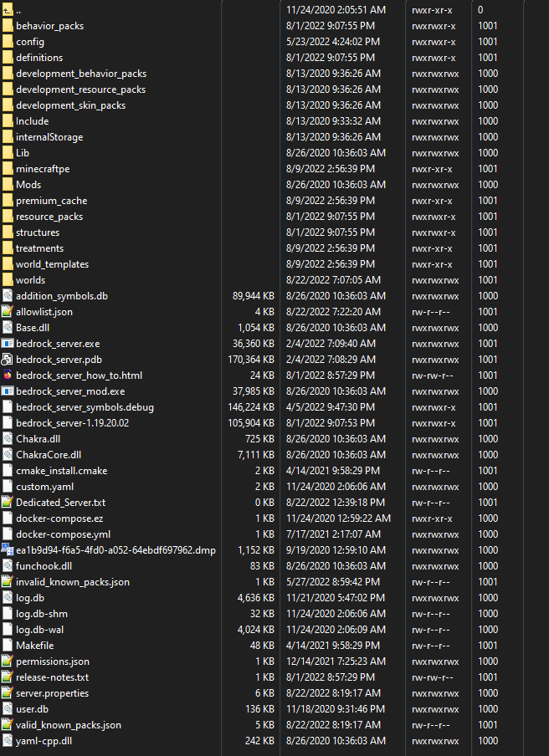Click the funchook.dll file icon
Screen dimensions: 549x756
tap(8, 565)
